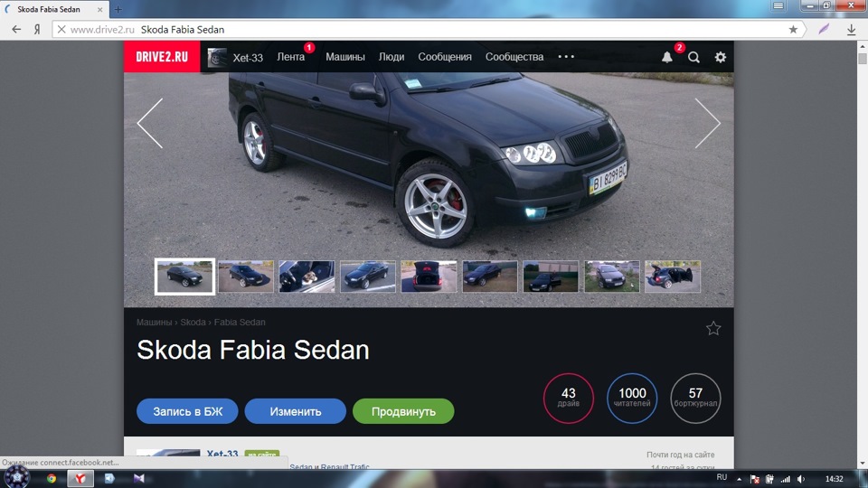Open a new browser tab

[x=118, y=9]
